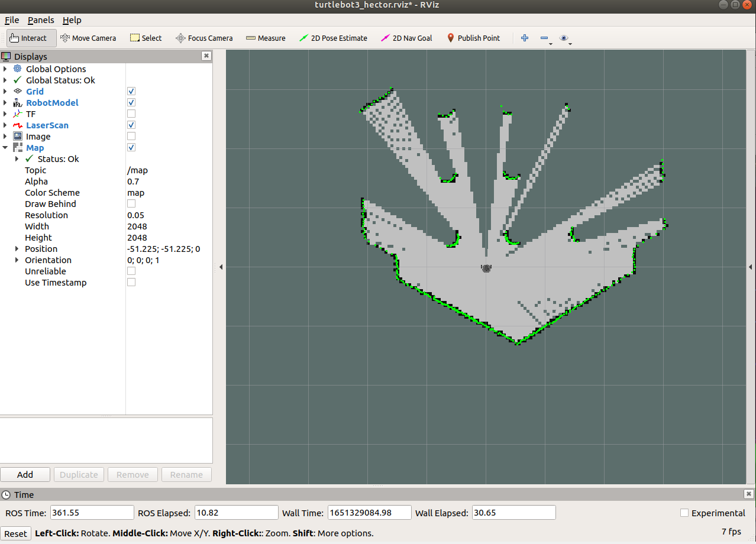The image size is (756, 544).
Task: Click the Add button to add a display
Action: (x=25, y=474)
